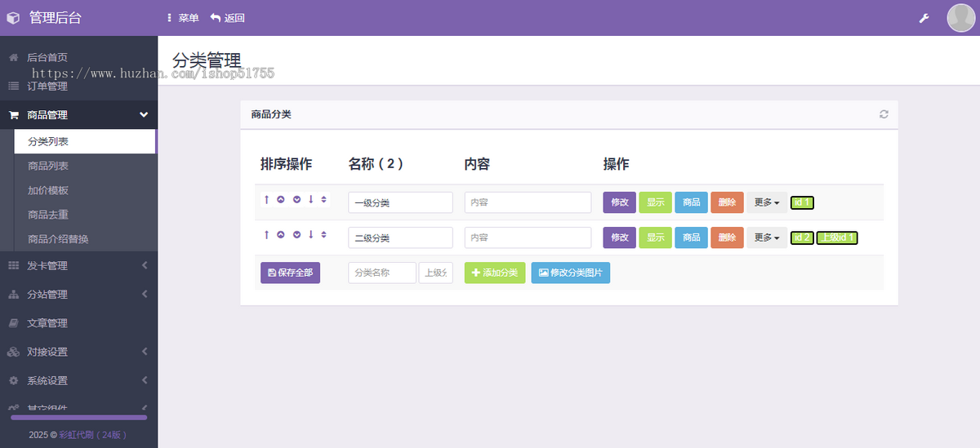
Task: Click 修改 button for 二级分类
Action: (x=619, y=237)
